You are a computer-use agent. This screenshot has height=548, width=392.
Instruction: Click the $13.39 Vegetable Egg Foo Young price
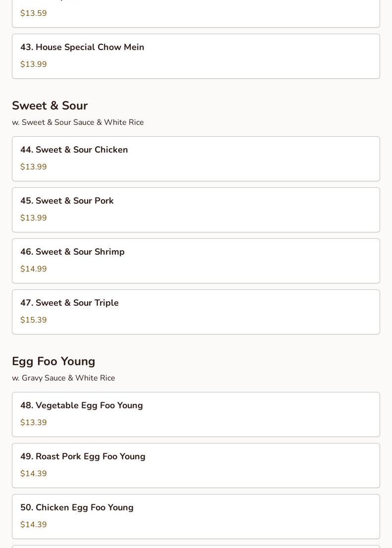(x=34, y=422)
